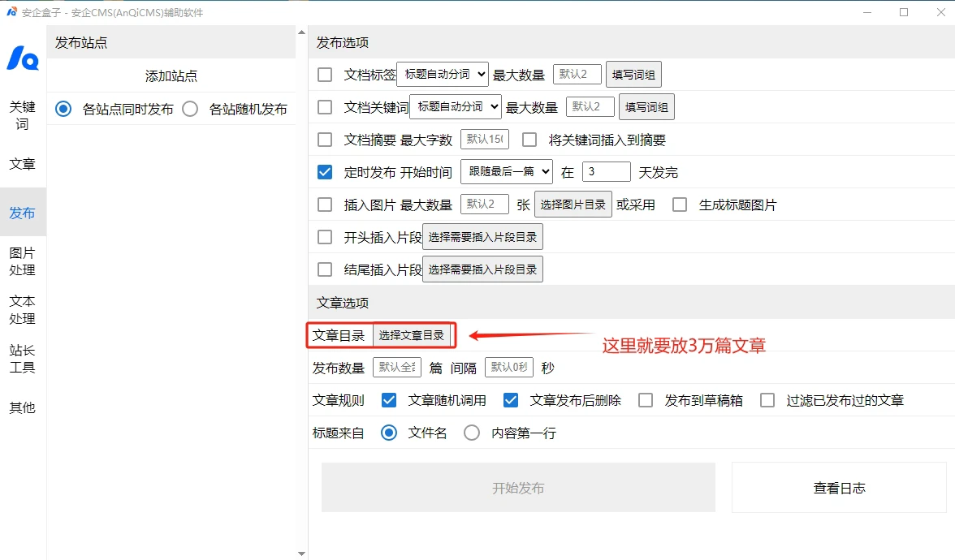This screenshot has width=955, height=560.
Task: Click 添加站点 to add a site
Action: 171,76
